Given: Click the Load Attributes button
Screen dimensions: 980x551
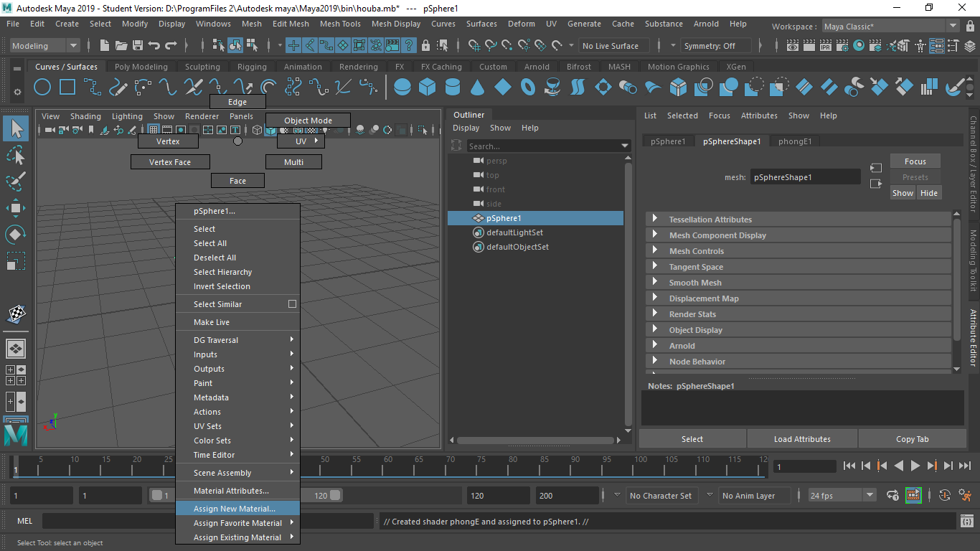Looking at the screenshot, I should [x=802, y=439].
